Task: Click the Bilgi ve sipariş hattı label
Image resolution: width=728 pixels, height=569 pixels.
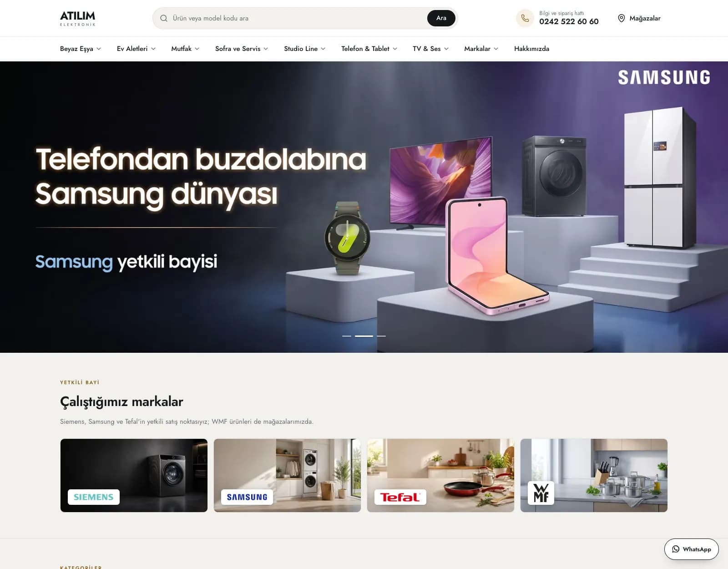Action: point(561,13)
